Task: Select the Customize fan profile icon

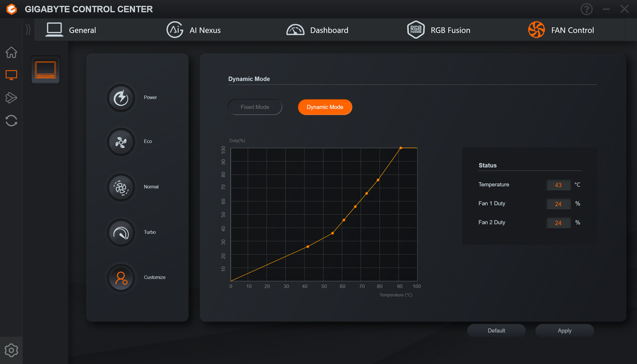Action: point(121,278)
